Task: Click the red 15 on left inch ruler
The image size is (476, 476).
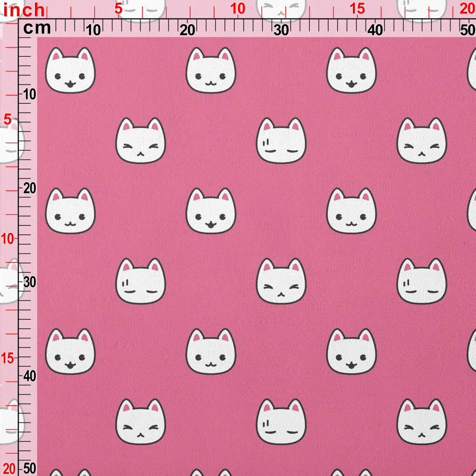Action: tap(9, 358)
